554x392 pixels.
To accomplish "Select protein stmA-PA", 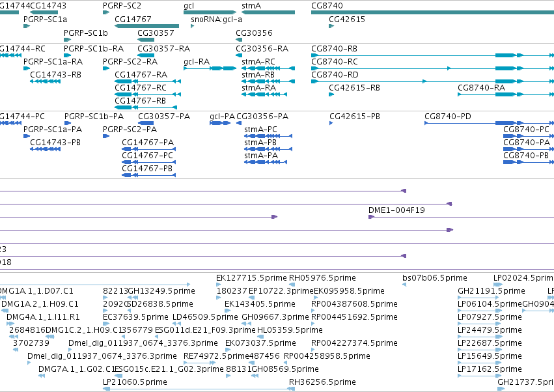I will point(266,162).
